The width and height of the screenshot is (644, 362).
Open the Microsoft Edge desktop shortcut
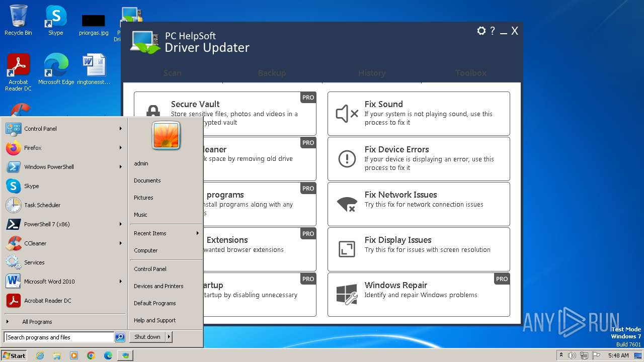tap(56, 69)
